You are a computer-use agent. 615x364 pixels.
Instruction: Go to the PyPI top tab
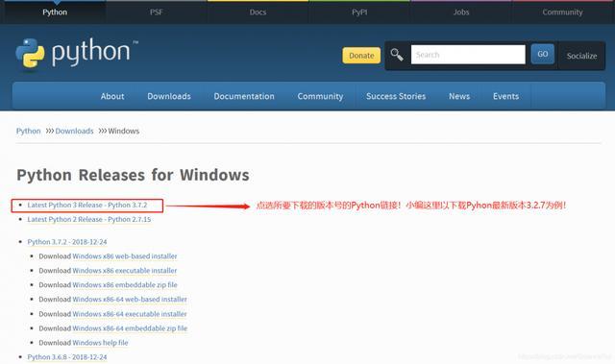[x=359, y=12]
